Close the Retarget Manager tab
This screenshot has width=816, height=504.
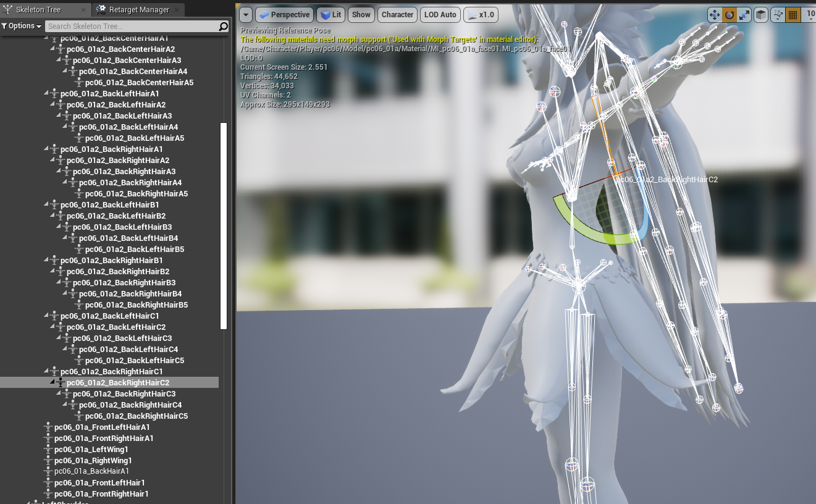pos(177,10)
